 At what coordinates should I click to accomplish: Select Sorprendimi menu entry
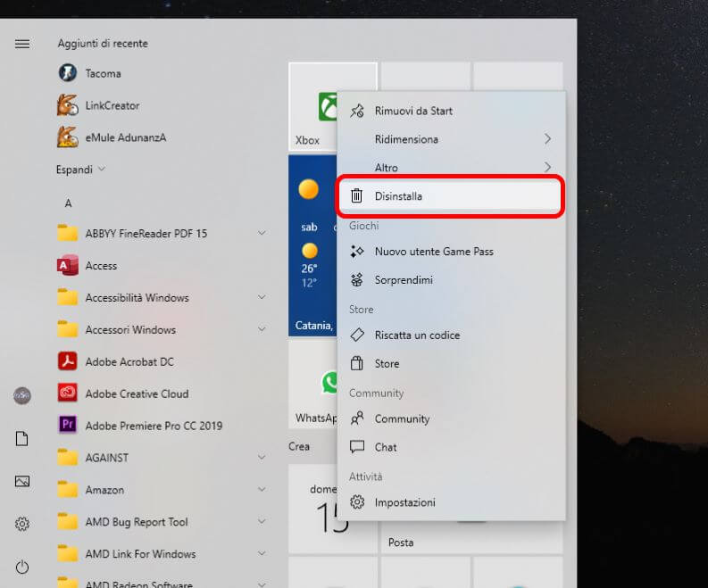click(451, 280)
